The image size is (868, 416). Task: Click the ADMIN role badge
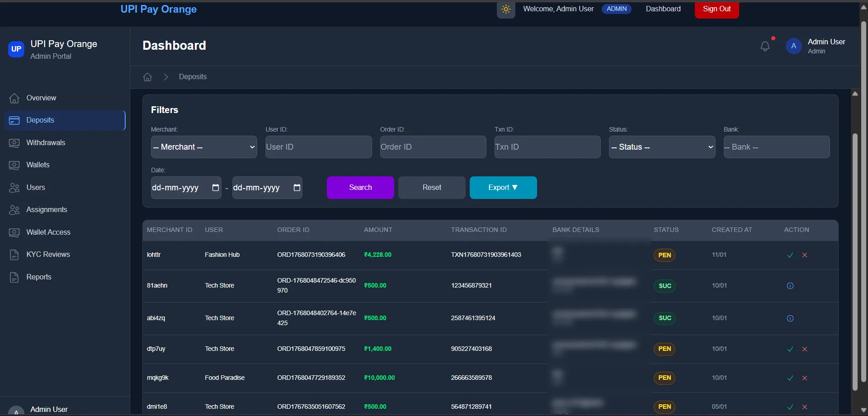click(x=617, y=9)
